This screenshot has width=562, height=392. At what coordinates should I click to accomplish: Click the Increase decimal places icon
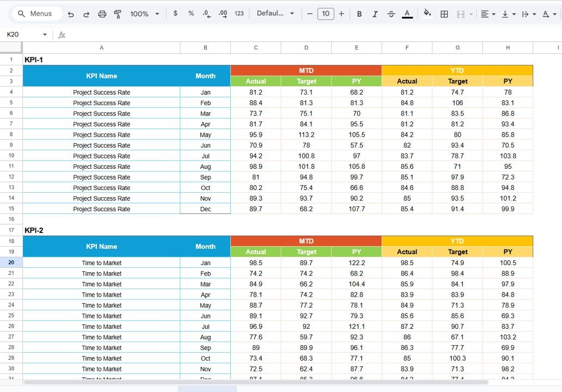pyautogui.click(x=222, y=14)
